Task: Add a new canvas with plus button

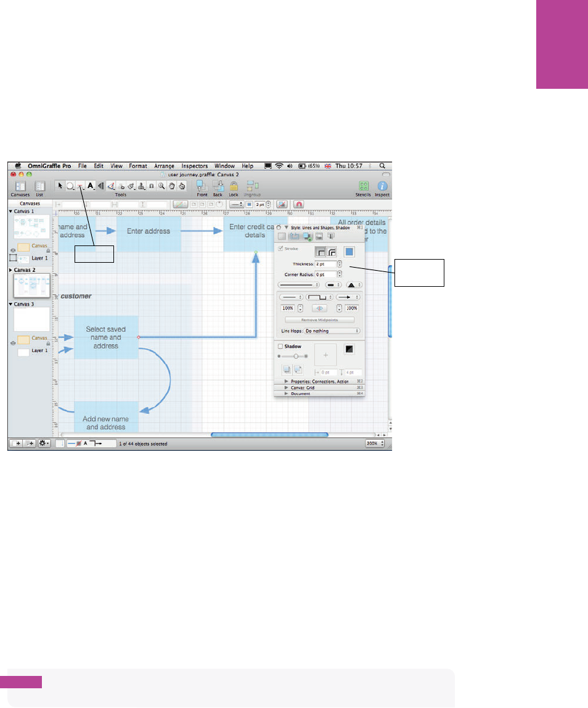Action: click(16, 443)
